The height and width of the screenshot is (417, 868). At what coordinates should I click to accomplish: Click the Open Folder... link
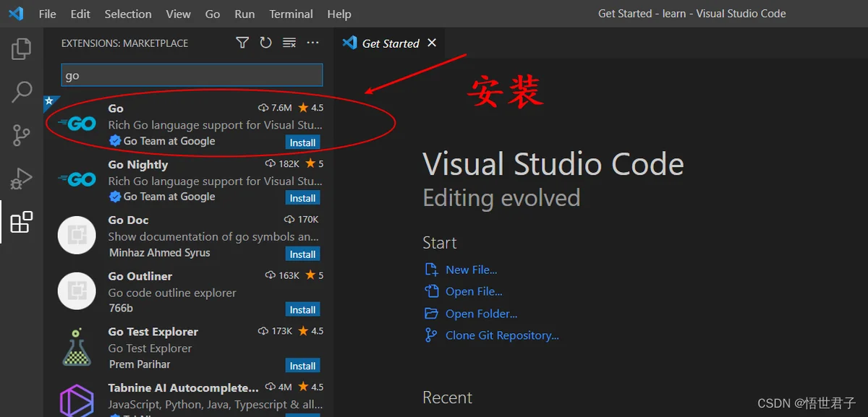[x=481, y=314]
